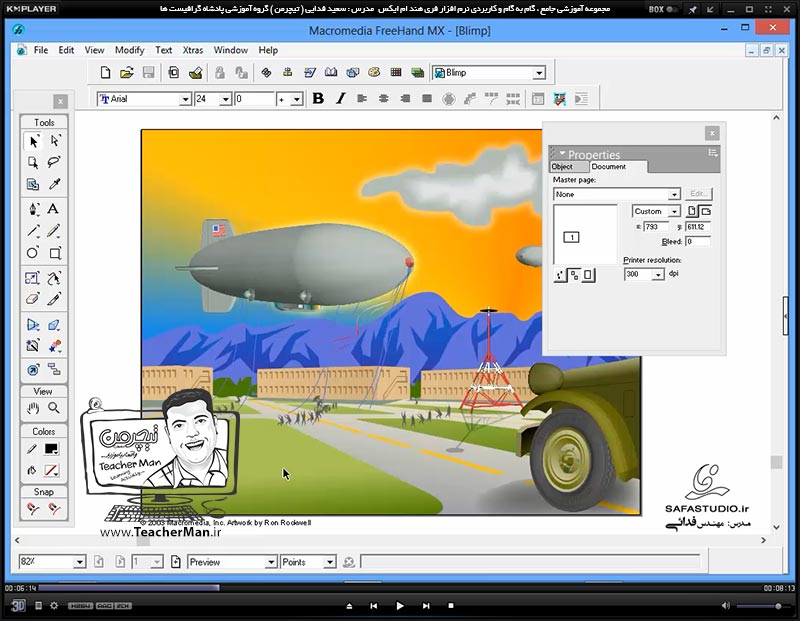Open the color mixer palette icon

374,72
